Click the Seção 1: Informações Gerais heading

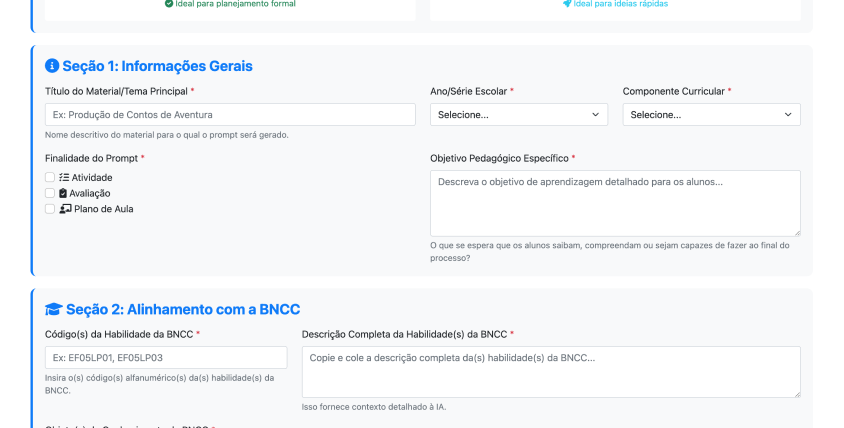157,66
